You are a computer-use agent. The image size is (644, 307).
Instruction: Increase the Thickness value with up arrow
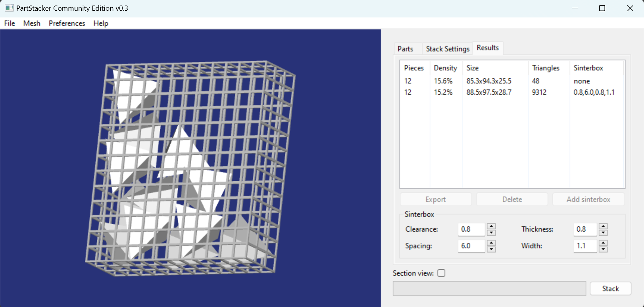click(603, 226)
